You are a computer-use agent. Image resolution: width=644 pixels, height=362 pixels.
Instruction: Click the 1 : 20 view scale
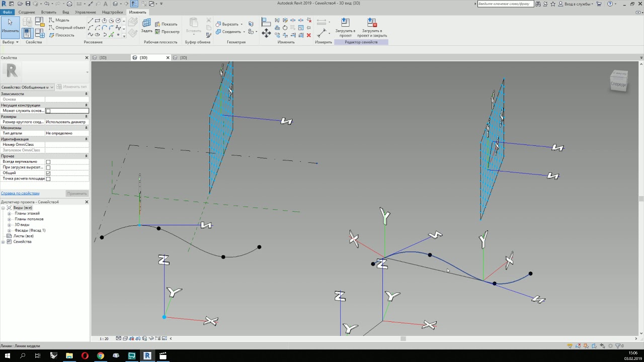104,339
